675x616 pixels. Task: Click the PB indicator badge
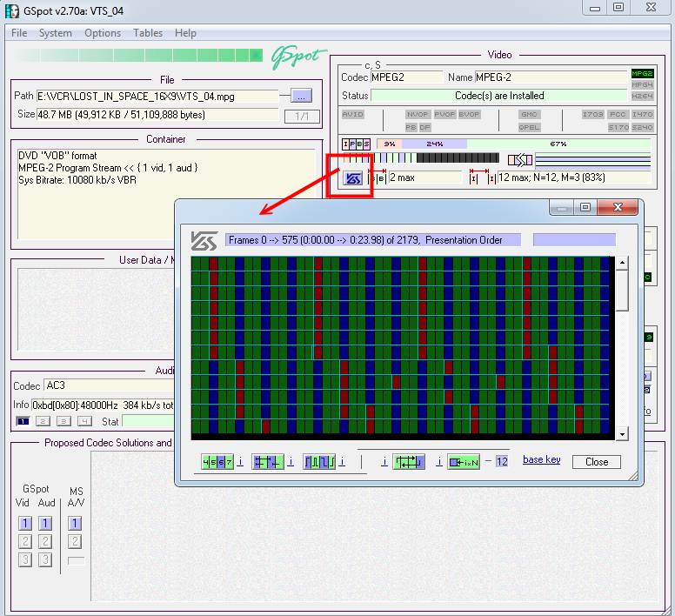point(411,127)
